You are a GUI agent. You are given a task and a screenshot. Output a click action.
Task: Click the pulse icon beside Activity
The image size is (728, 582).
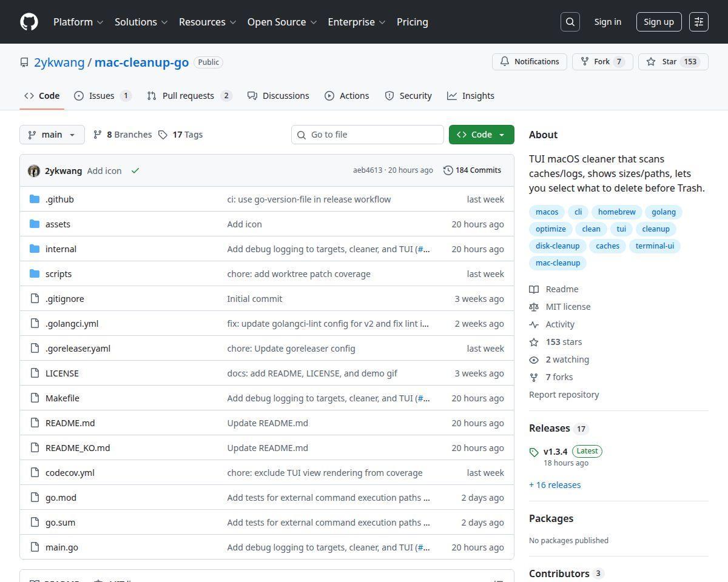[x=534, y=324]
